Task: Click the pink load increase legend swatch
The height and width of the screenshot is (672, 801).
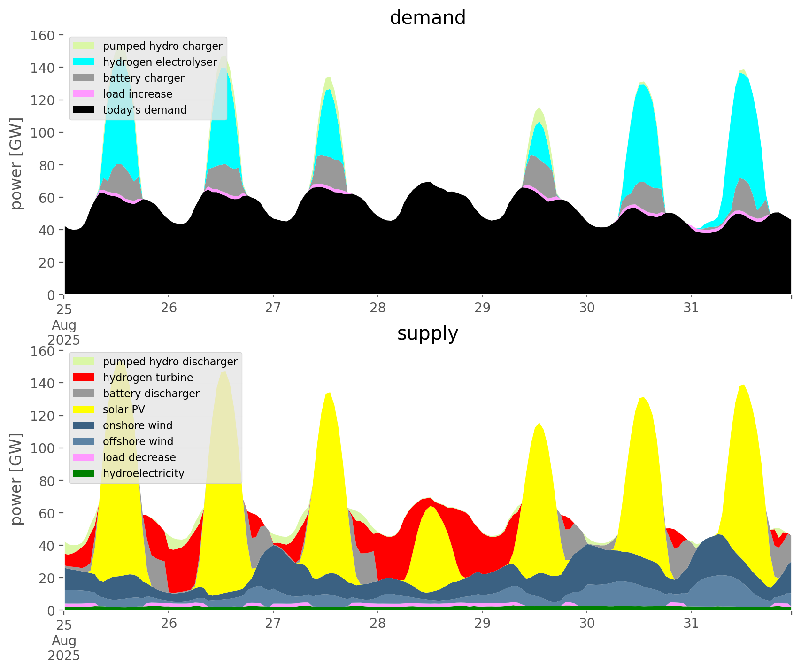Action: [85, 94]
